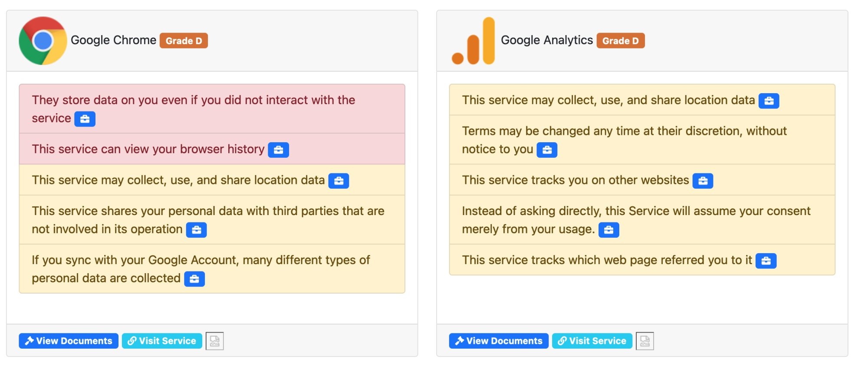
Task: Visit Service for Google Analytics
Action: coord(592,341)
